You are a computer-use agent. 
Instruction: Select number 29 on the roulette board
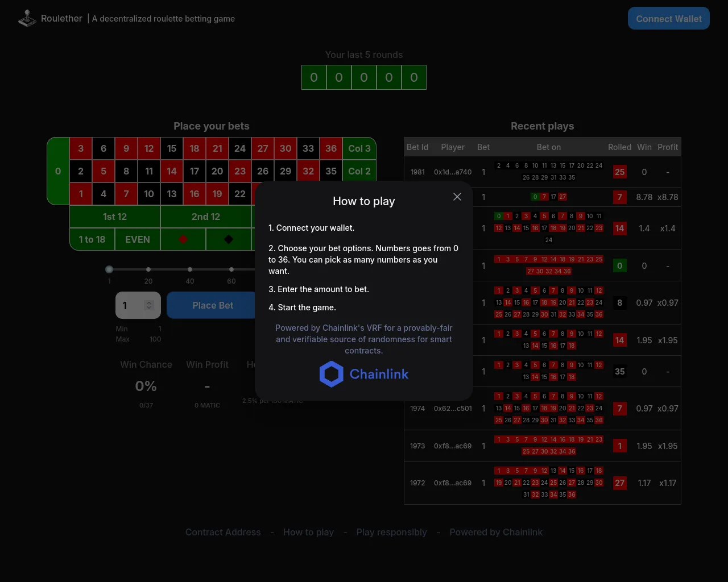coord(286,171)
